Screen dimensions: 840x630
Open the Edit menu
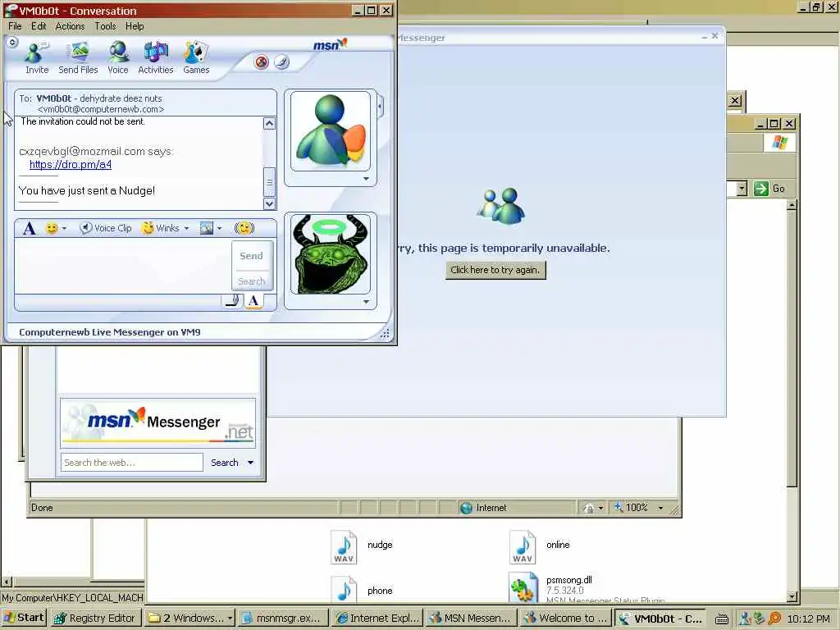[x=38, y=26]
